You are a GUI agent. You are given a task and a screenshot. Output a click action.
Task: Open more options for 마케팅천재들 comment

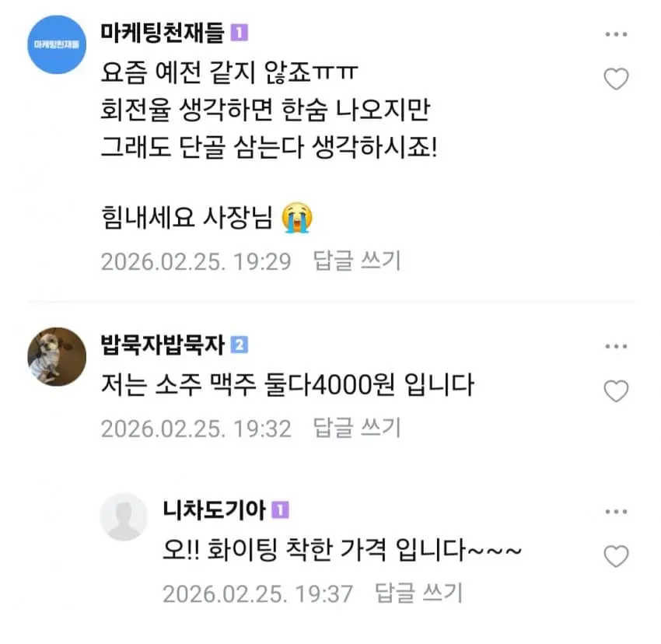pos(616,34)
